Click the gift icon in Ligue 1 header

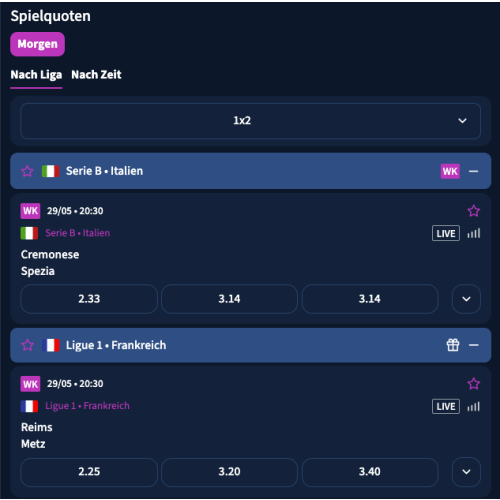[453, 345]
